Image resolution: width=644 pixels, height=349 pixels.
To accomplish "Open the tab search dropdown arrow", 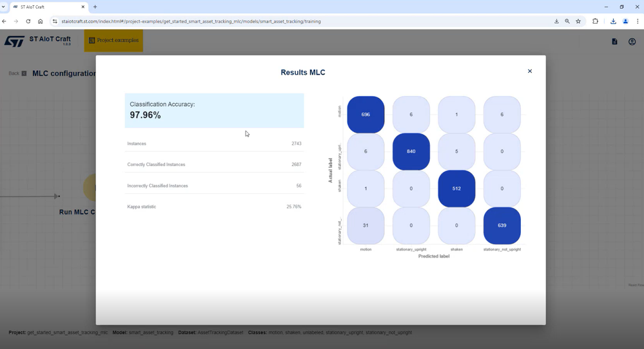I will point(3,7).
